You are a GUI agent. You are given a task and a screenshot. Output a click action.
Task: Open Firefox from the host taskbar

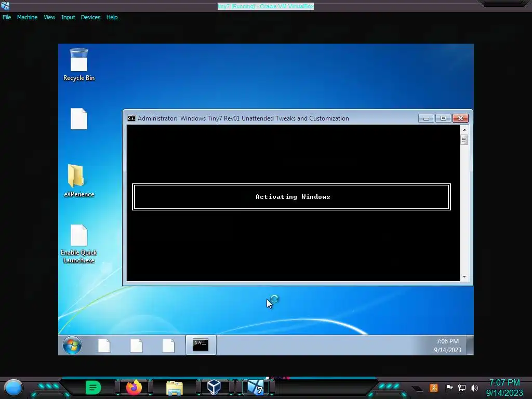[x=134, y=388]
